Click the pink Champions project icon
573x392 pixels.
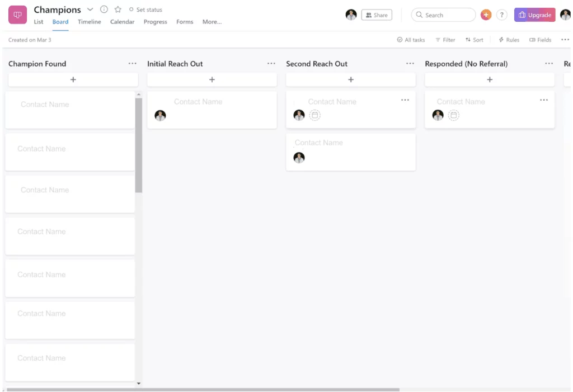[x=17, y=15]
